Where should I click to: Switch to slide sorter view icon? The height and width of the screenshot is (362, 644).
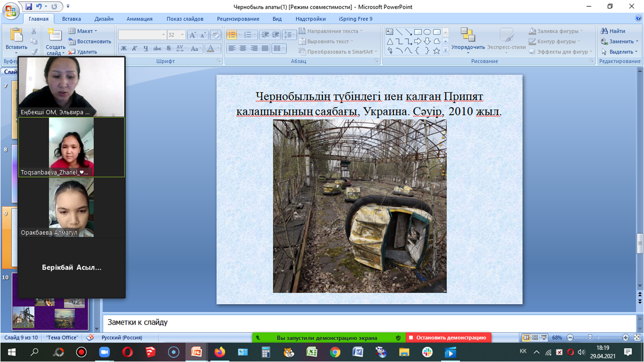point(535,338)
